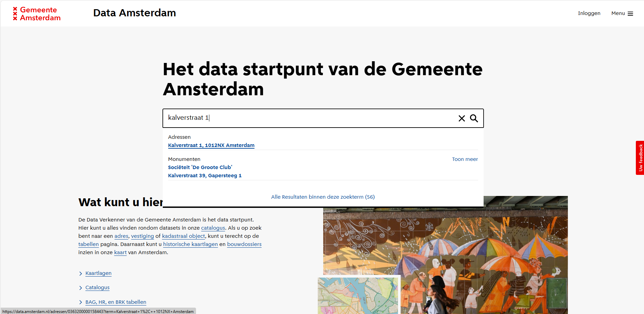The width and height of the screenshot is (644, 314).
Task: Clear the search field with the X icon
Action: point(462,118)
